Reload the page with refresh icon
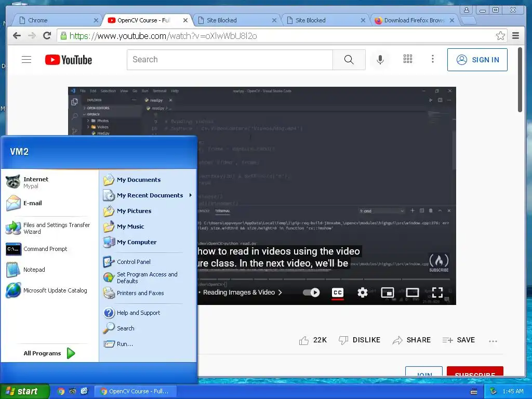The width and height of the screenshot is (532, 399). pyautogui.click(x=47, y=35)
